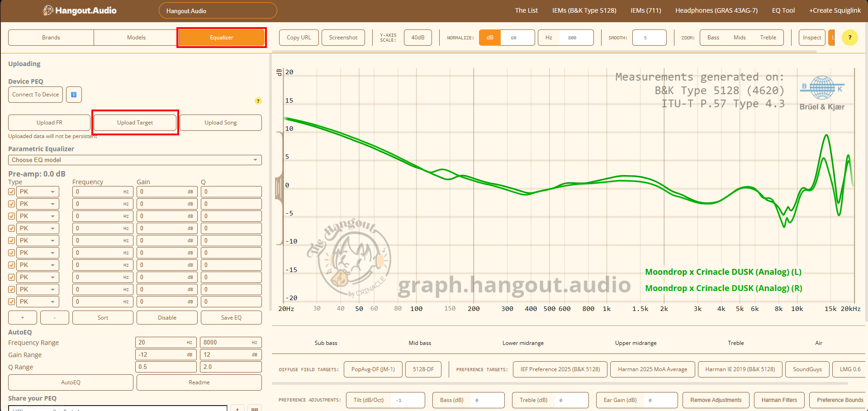Click the QR code icon in Share your PEQ
Image resolution: width=868 pixels, height=411 pixels.
(255, 408)
